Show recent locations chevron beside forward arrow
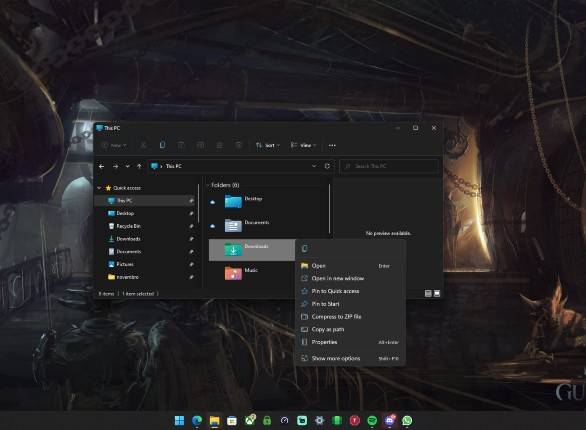586x430 pixels. 127,166
